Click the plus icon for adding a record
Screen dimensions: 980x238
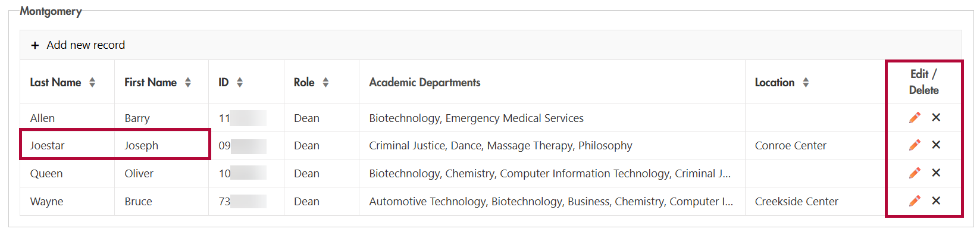click(35, 45)
